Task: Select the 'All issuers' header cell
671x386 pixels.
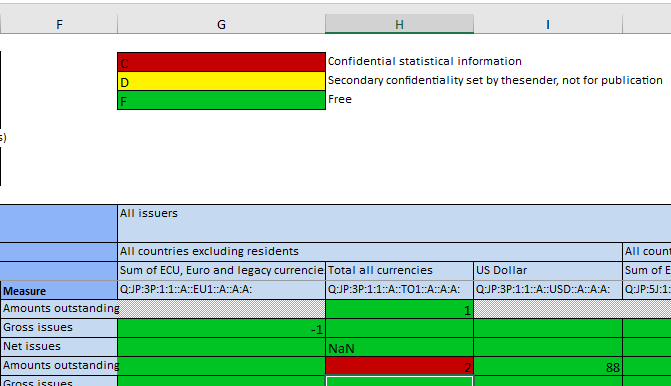Action: coord(394,223)
